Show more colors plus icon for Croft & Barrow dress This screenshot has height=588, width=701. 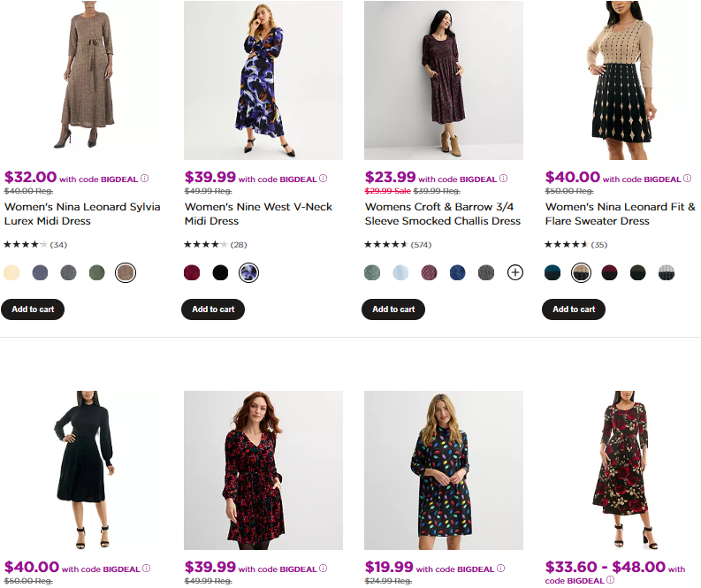coord(515,272)
